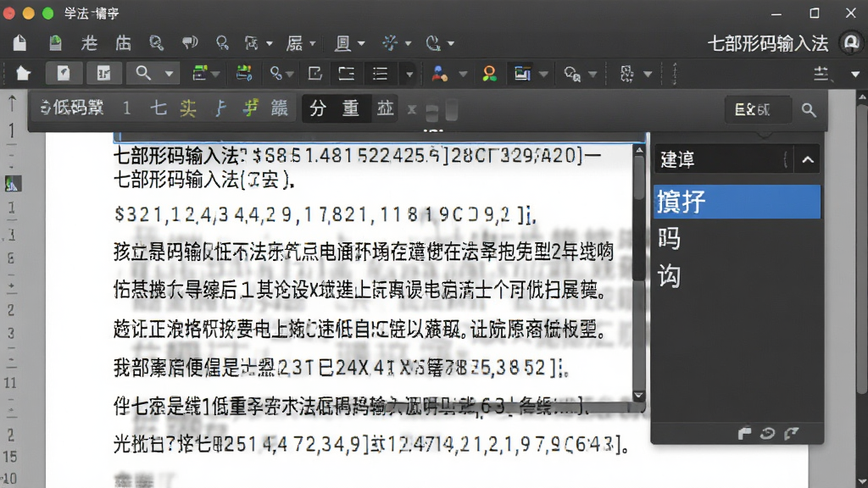868x488 pixels.
Task: Click the alignment icon at toolbar right end
Action: coord(821,73)
